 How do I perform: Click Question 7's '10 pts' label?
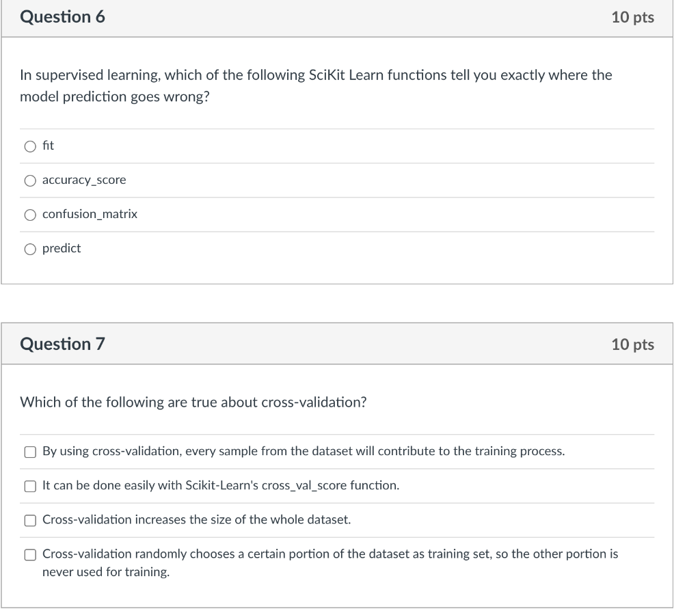[x=632, y=344]
